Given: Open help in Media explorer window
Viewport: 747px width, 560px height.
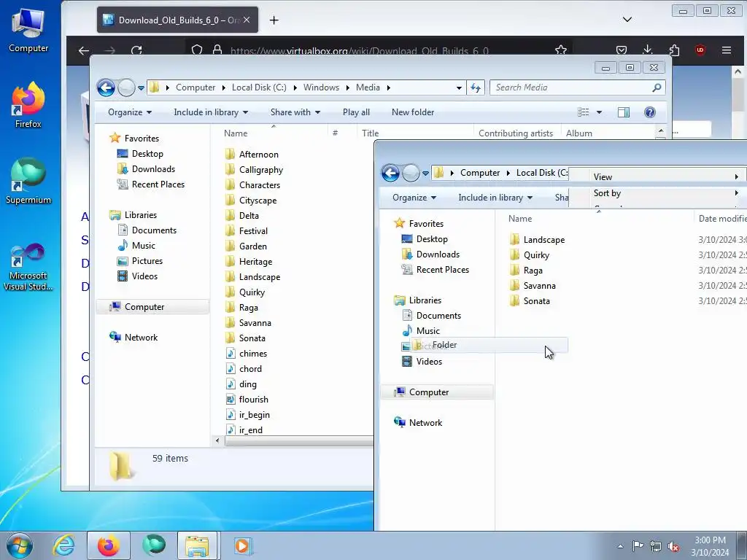Looking at the screenshot, I should pyautogui.click(x=650, y=112).
